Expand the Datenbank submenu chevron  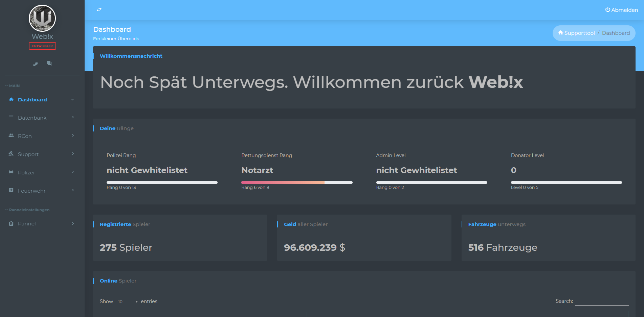(x=73, y=117)
